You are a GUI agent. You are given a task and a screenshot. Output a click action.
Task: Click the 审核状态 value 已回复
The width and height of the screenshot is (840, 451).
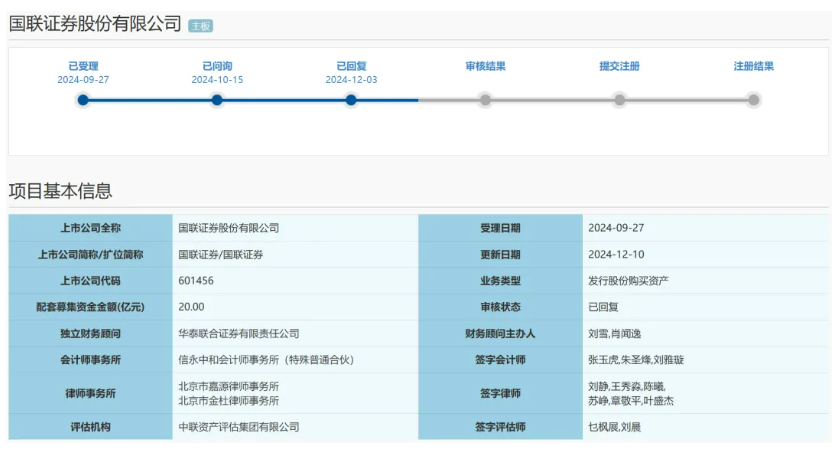coord(603,307)
